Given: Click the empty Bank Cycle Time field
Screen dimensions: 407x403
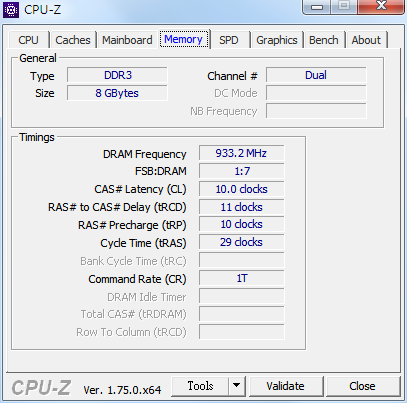Looking at the screenshot, I should click(x=242, y=260).
